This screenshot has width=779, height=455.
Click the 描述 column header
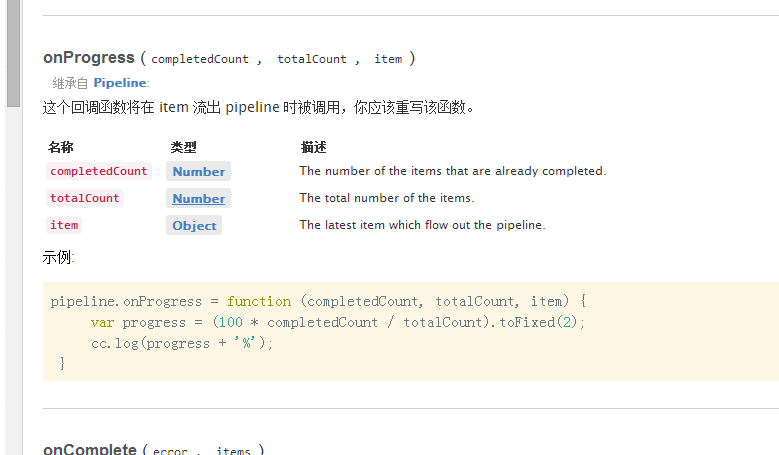(313, 147)
